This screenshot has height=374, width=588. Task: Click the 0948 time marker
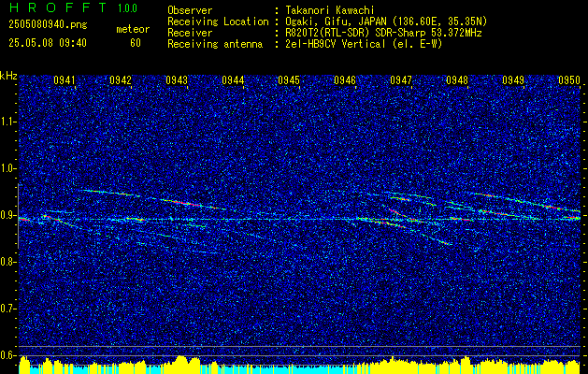[457, 79]
